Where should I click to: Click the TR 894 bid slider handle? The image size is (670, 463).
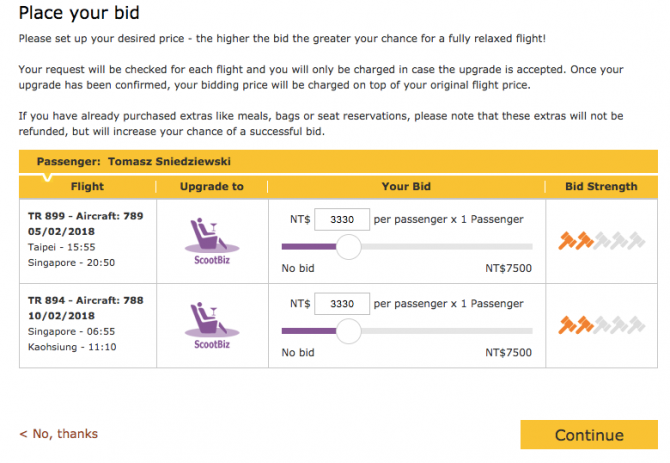[349, 331]
